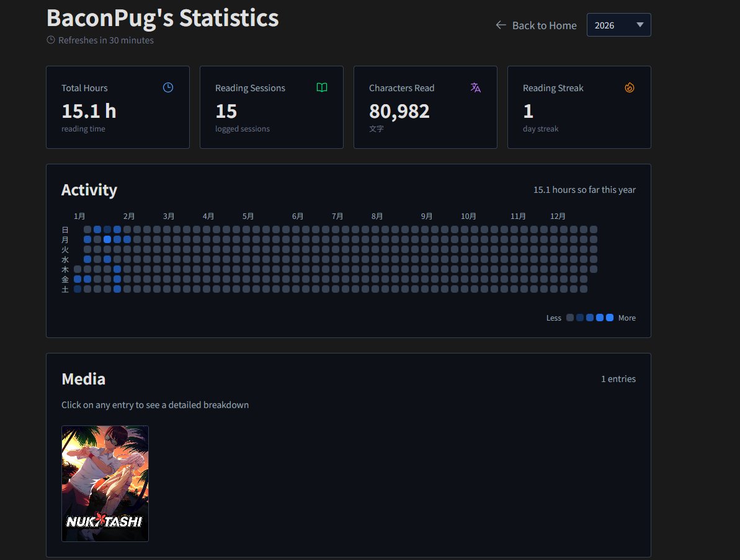This screenshot has width=740, height=560.
Task: Click the lightest legend square beside Less
Action: click(569, 317)
